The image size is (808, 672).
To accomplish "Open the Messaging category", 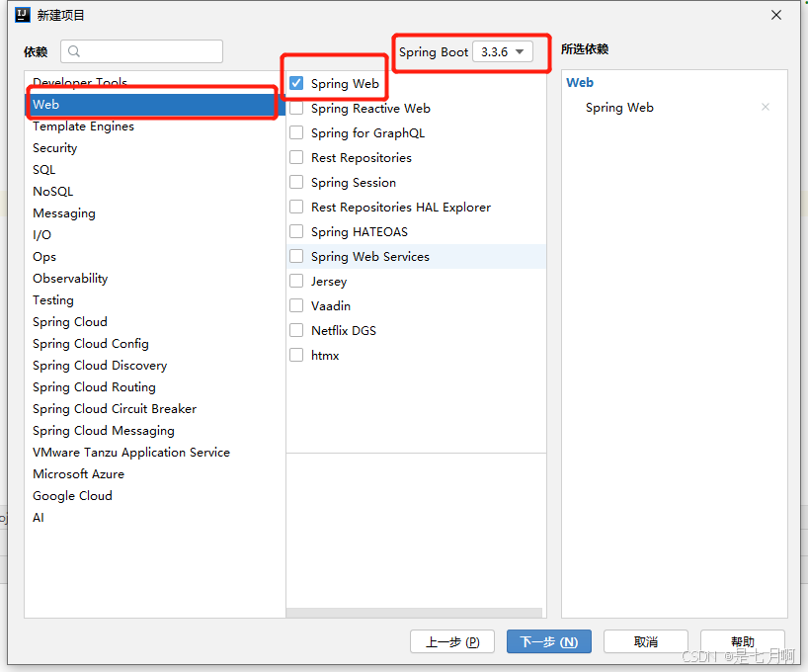I will (155, 213).
